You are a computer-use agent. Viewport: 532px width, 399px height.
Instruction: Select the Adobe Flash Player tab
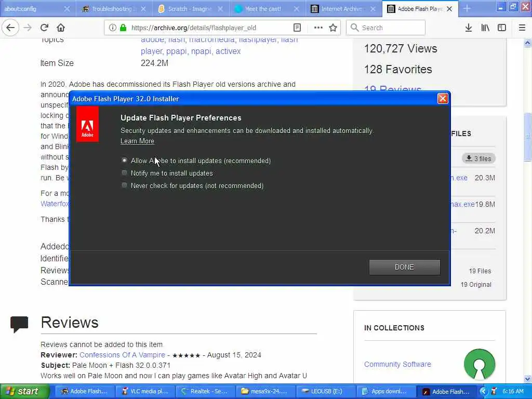[x=419, y=9]
